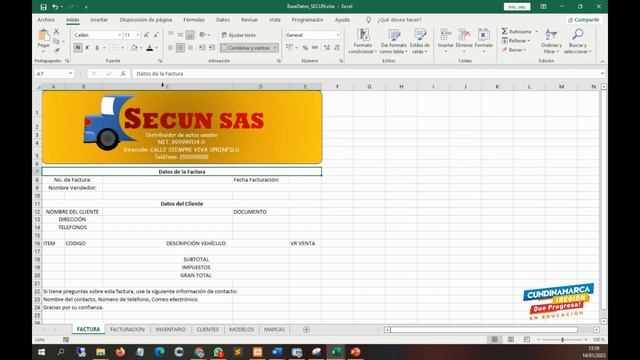Click the accounting number format icon
Image resolution: width=640 pixels, height=360 pixels.
tap(289, 48)
